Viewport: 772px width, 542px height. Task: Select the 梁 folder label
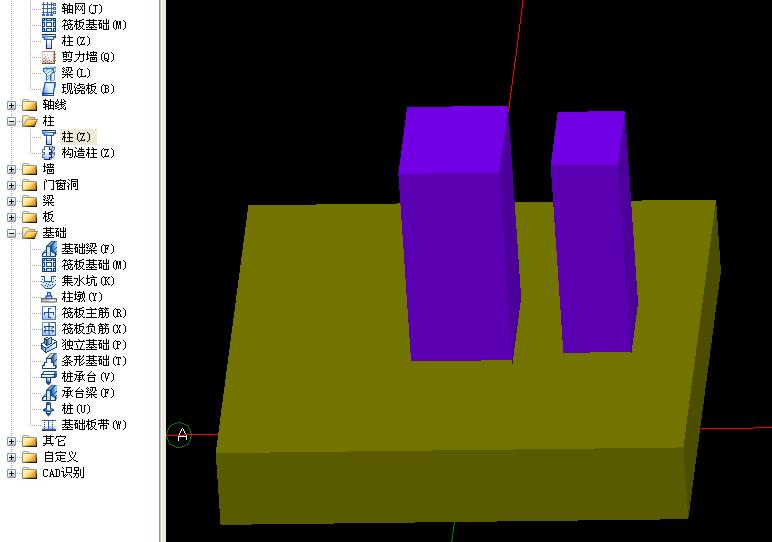coord(48,201)
